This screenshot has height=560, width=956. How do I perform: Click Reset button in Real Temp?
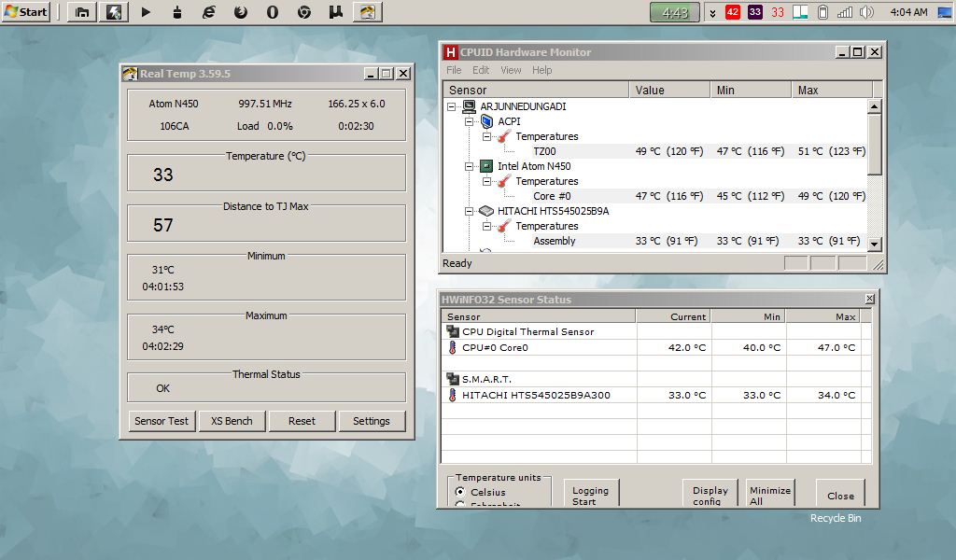pyautogui.click(x=302, y=421)
